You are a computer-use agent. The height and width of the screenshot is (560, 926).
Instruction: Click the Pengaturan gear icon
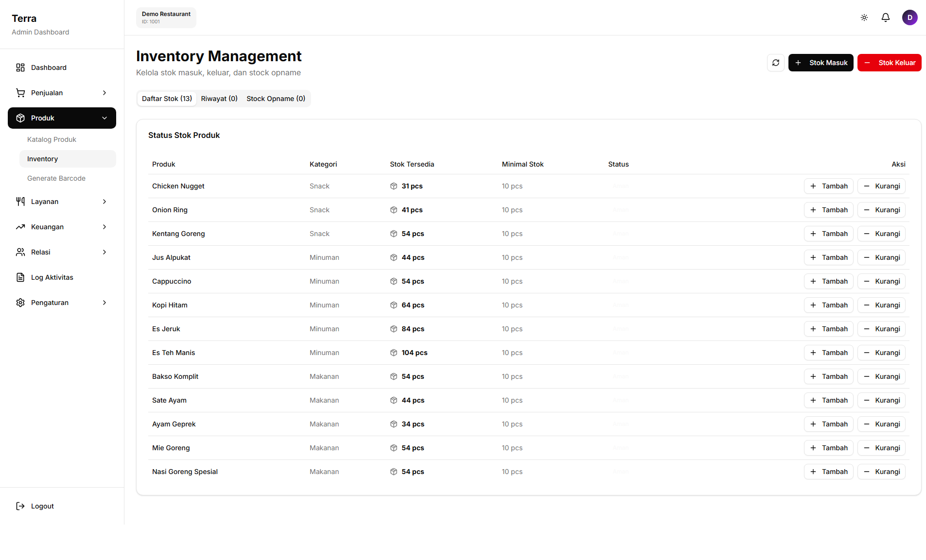pos(20,302)
